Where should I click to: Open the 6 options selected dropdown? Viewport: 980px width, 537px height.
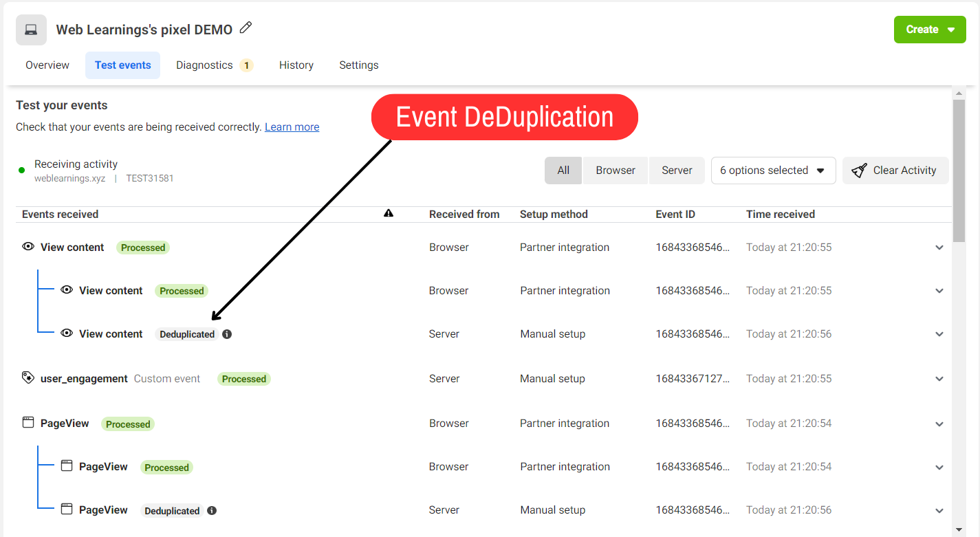point(773,170)
